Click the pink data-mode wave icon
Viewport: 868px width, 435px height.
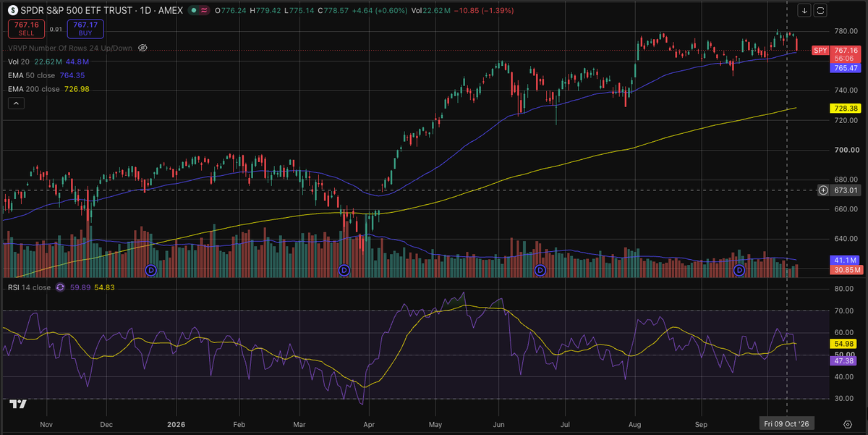[x=205, y=11]
